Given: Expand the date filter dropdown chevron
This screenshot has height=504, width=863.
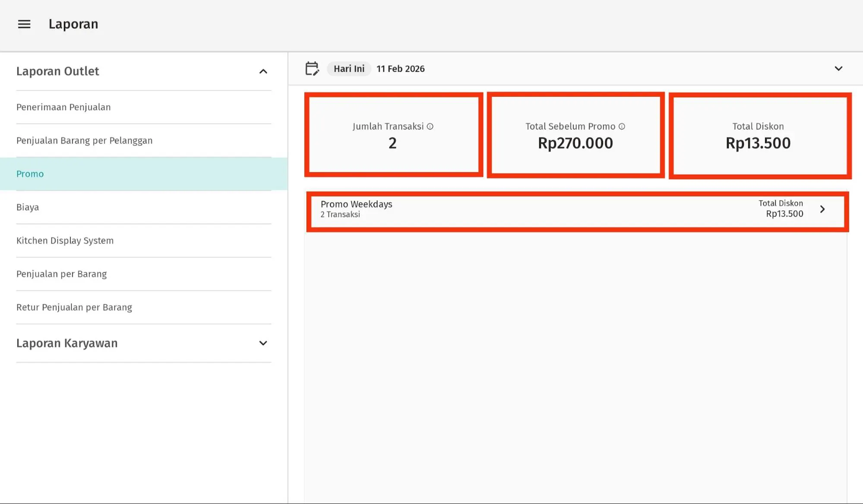Looking at the screenshot, I should pos(838,69).
